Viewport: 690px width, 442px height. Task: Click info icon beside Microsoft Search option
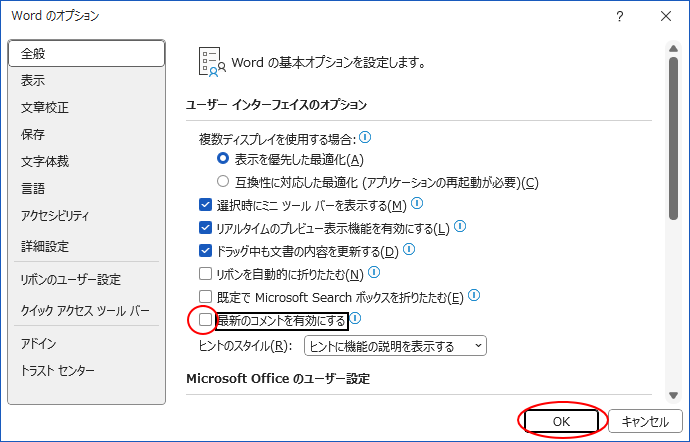tap(474, 295)
